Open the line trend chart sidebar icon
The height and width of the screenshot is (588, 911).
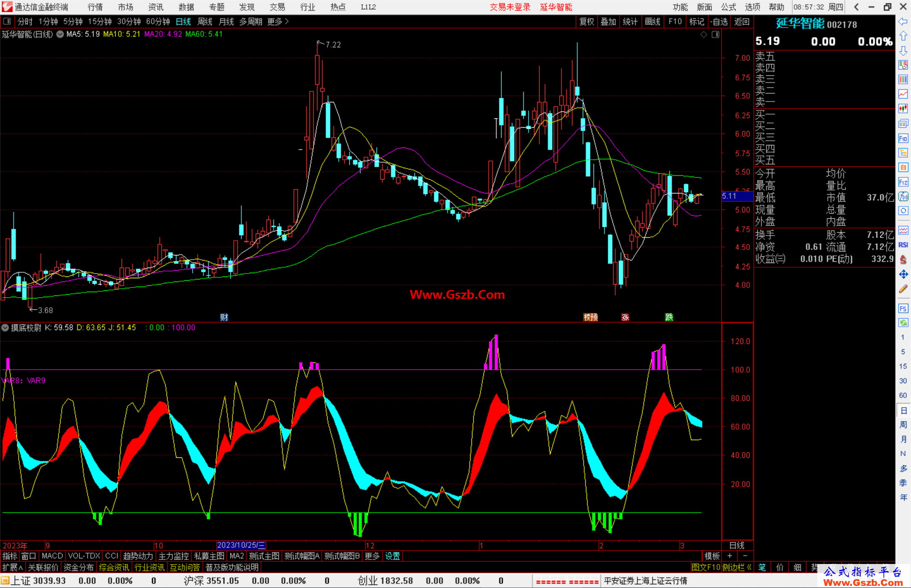point(903,94)
